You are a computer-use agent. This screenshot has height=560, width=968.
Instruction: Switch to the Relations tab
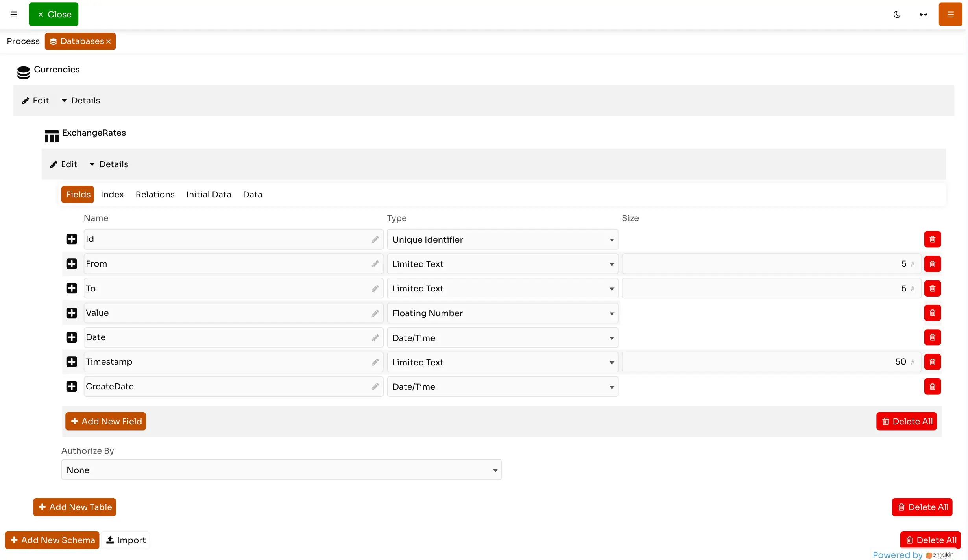(155, 194)
